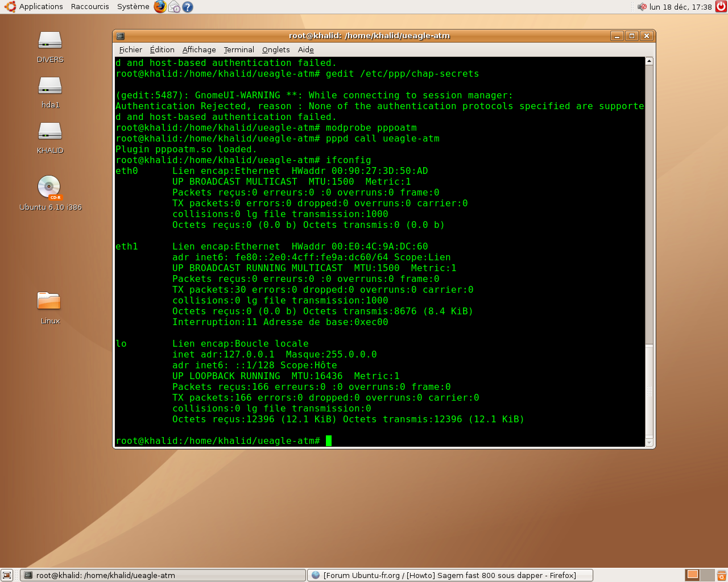Open the terminal's Fichier menu
This screenshot has width=728, height=582.
(x=130, y=50)
